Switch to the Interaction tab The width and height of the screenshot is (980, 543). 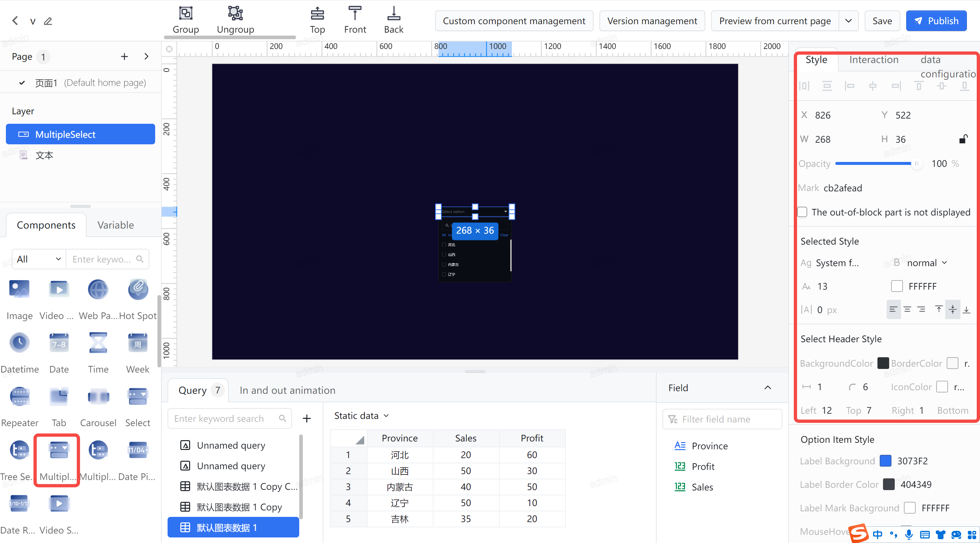pyautogui.click(x=874, y=60)
